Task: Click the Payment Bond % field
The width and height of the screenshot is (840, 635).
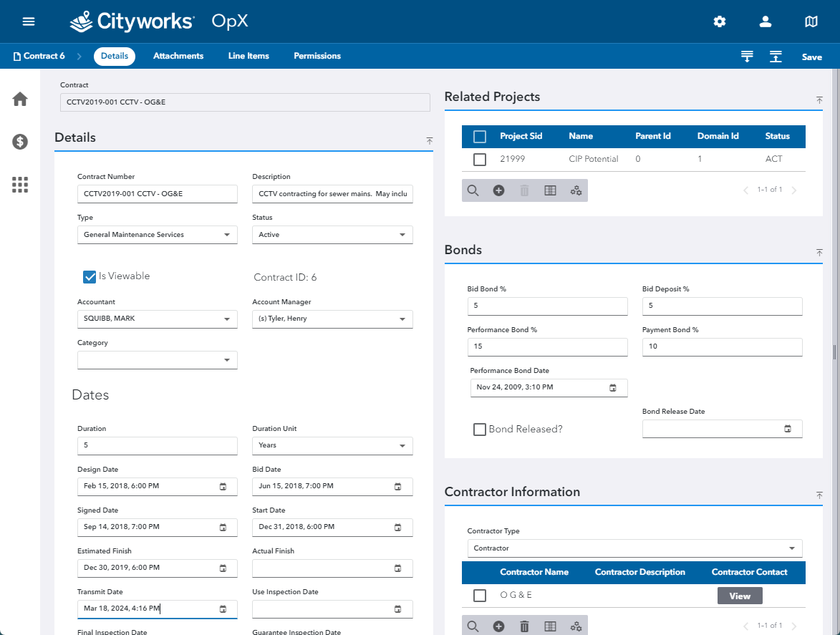Action: 722,346
